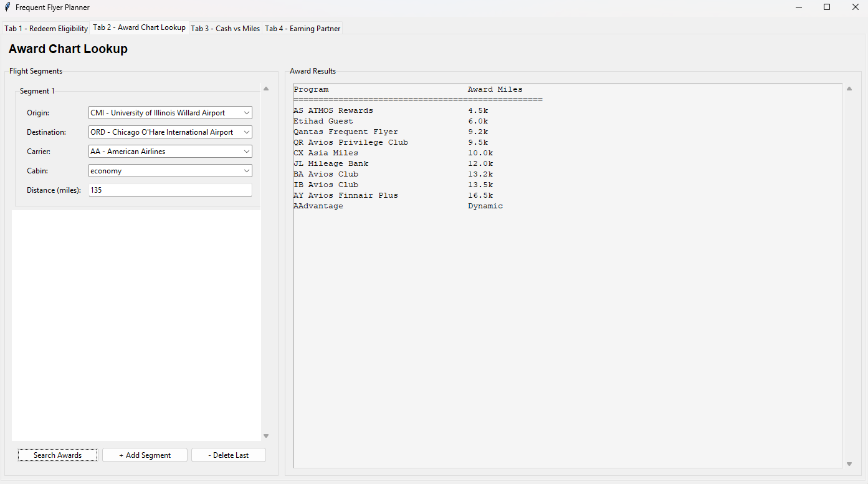The height and width of the screenshot is (484, 868).
Task: Expand the Origin airport dropdown
Action: point(246,113)
